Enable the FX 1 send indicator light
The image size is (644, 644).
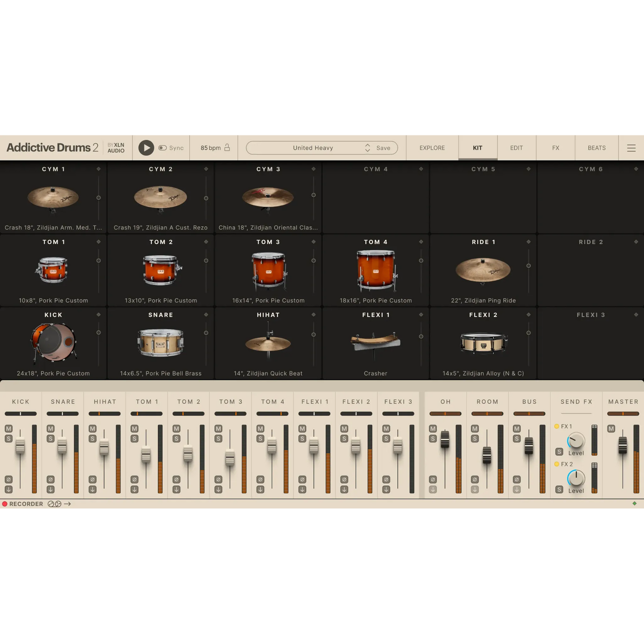pyautogui.click(x=557, y=426)
